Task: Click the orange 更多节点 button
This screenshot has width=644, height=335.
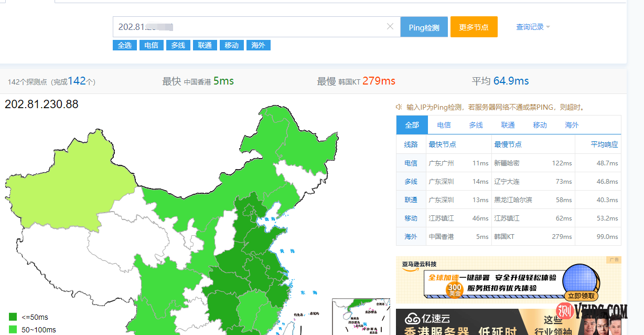Action: coord(474,27)
